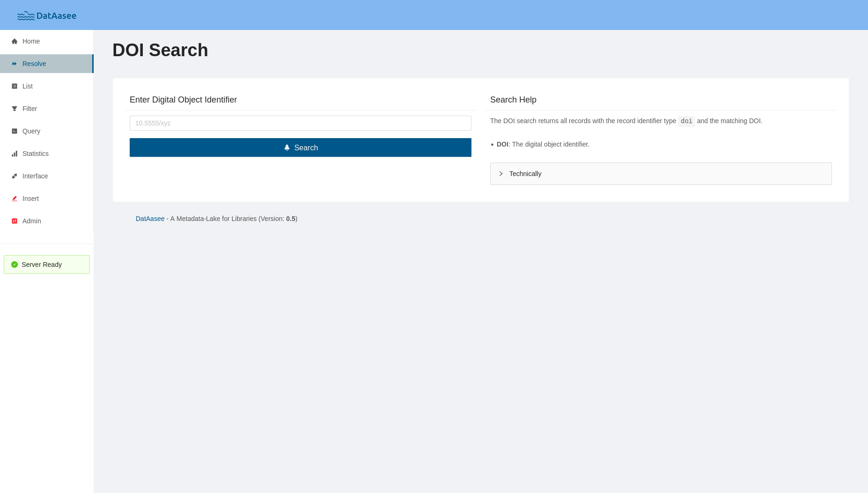Switch to the Insert page
Viewport: 868px width, 493px height.
[30, 199]
